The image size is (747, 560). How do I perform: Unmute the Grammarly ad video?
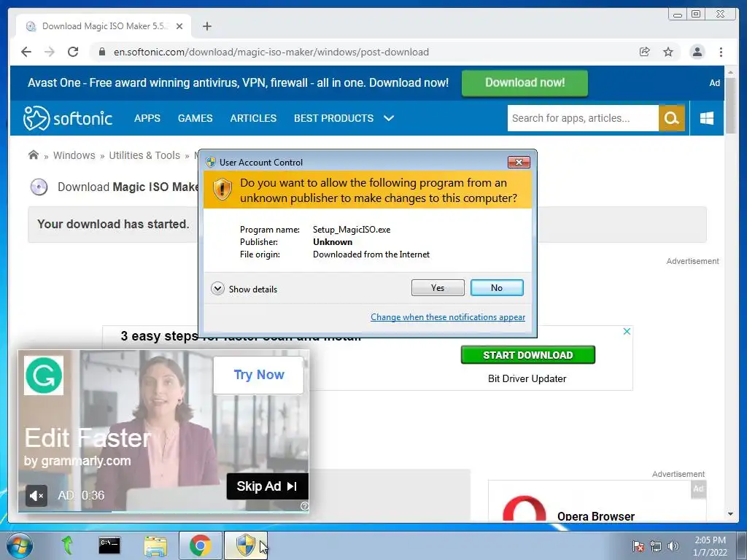pos(36,496)
